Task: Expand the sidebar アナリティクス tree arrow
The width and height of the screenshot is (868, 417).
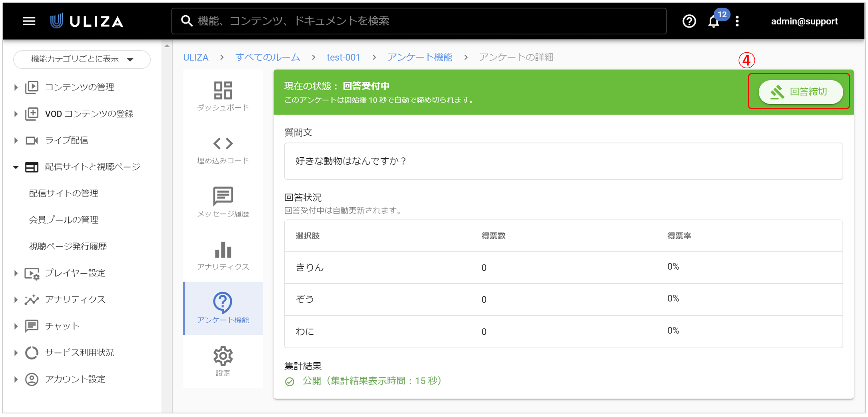Action: pyautogui.click(x=16, y=300)
